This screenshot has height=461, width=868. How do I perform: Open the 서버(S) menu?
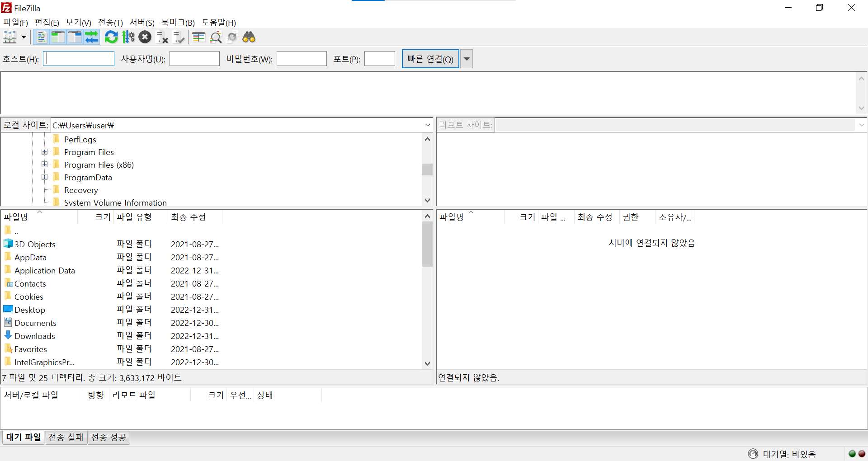click(x=142, y=23)
